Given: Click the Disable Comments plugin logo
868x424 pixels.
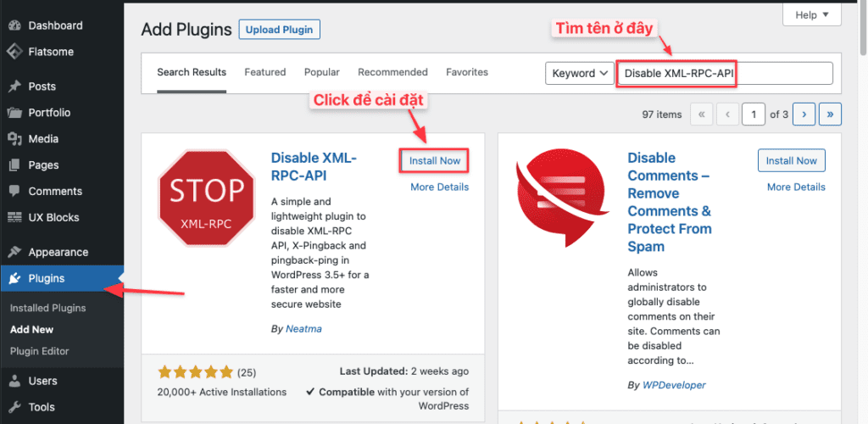Looking at the screenshot, I should coord(561,198).
